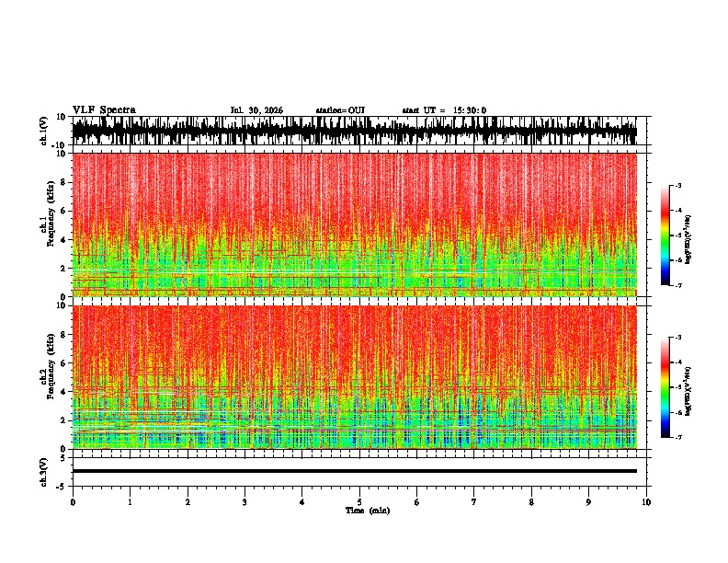Click the "10" tick of ch.1(V) waveform axis
The width and height of the screenshot is (728, 563).
click(x=62, y=117)
